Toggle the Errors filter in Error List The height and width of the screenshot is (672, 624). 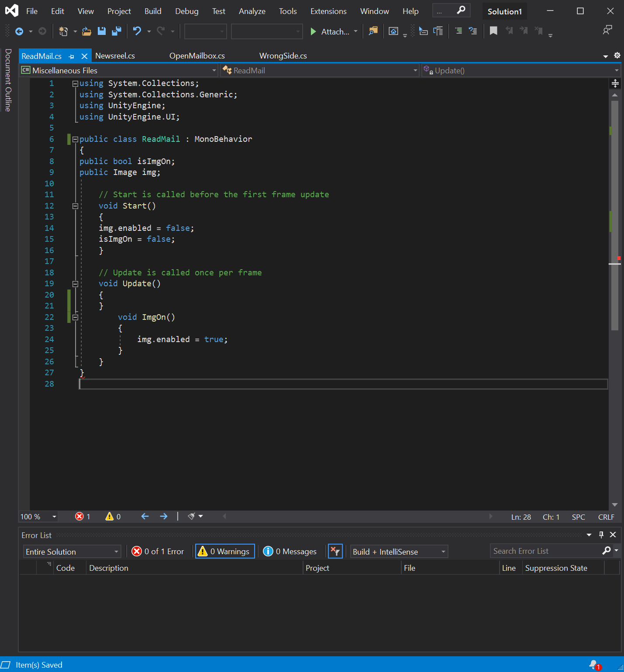158,552
